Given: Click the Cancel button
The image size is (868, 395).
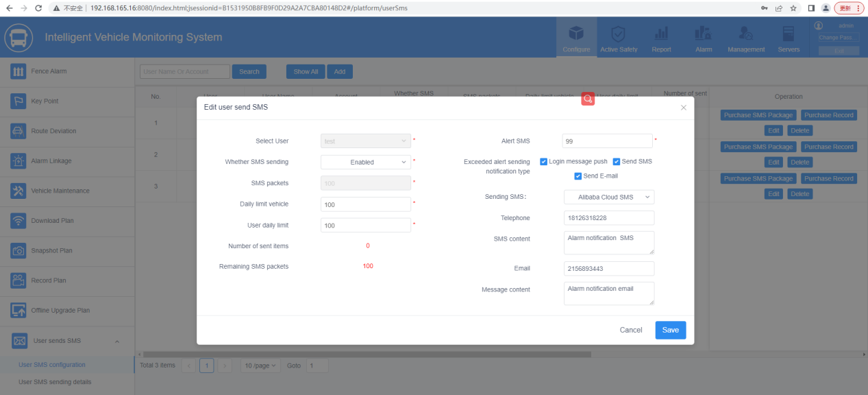Looking at the screenshot, I should [631, 330].
